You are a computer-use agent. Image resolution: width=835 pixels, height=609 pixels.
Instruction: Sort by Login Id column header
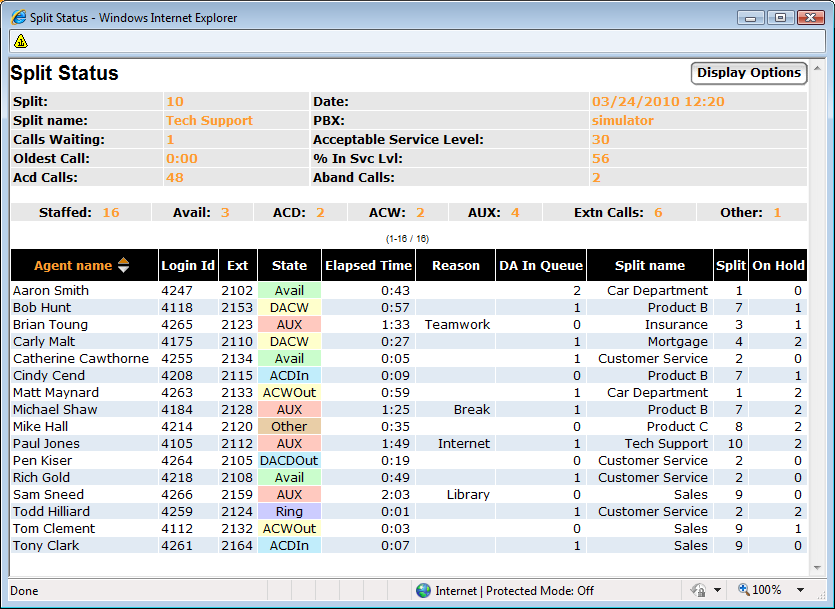188,265
